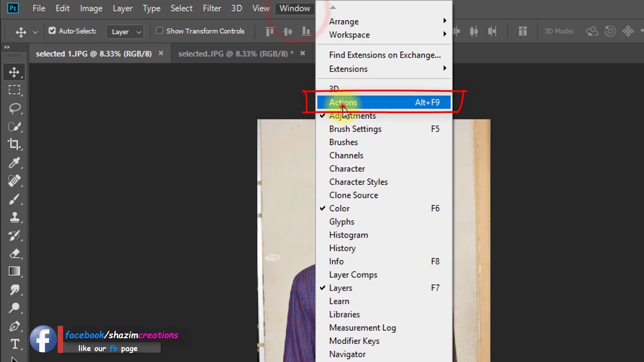Screen dimensions: 644x362
Task: Switch to the selected 1.JPG tab
Action: (x=94, y=53)
